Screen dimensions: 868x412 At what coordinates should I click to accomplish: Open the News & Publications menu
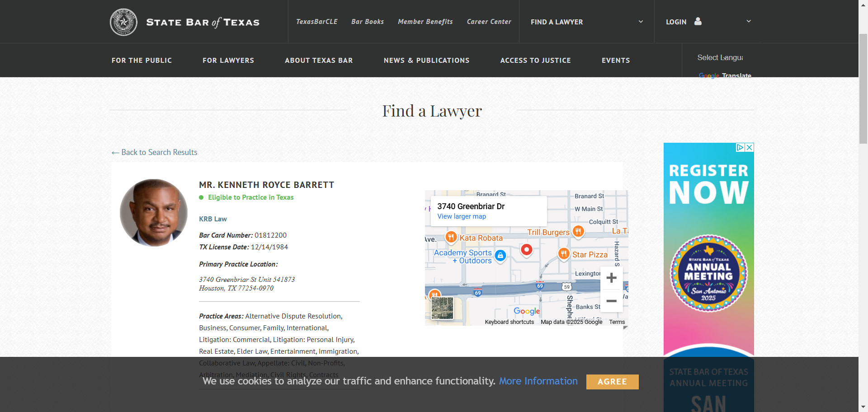click(x=427, y=60)
